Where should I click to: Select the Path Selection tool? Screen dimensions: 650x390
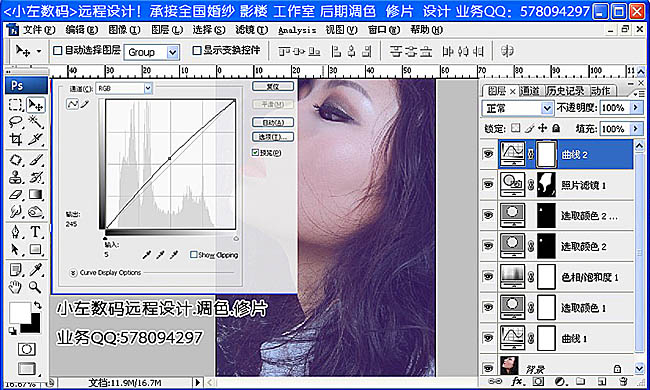point(15,249)
